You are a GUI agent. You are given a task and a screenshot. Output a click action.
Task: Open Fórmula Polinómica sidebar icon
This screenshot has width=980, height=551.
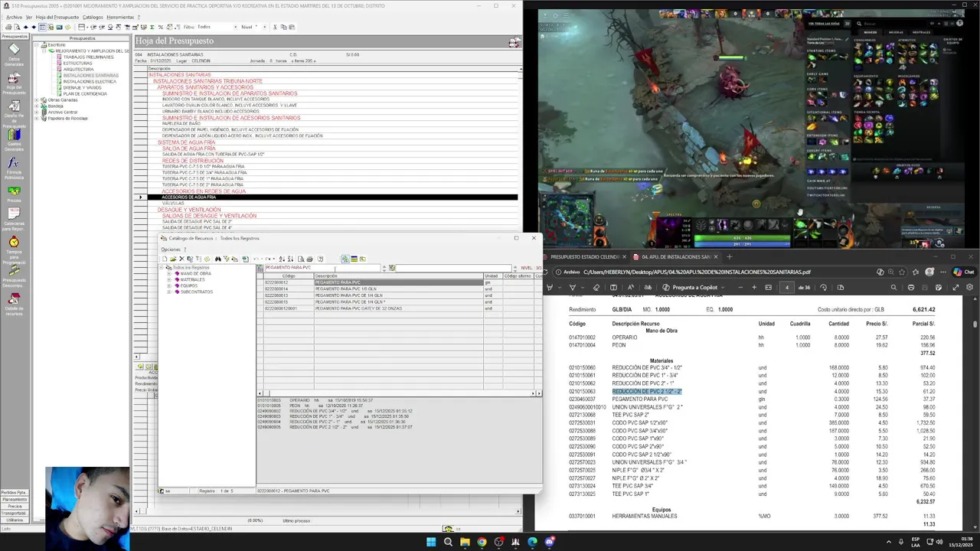coord(14,168)
